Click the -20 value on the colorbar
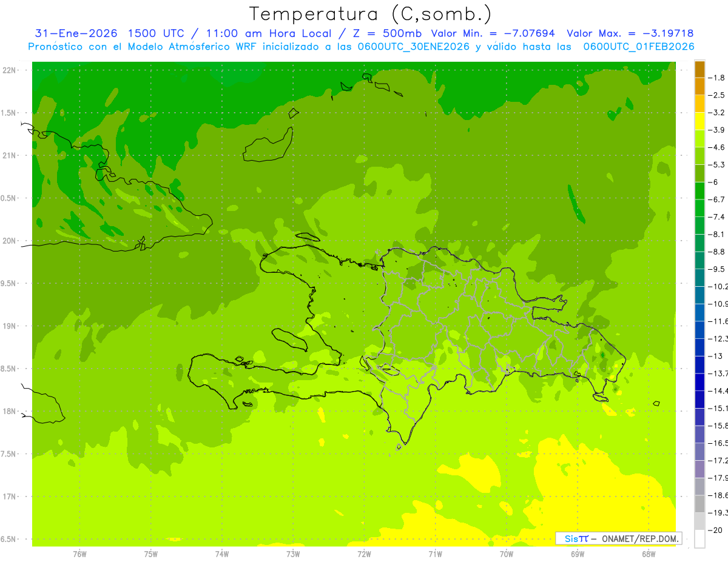 (x=715, y=530)
